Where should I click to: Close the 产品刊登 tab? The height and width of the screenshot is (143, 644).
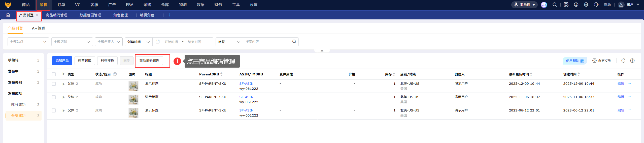coord(37,15)
